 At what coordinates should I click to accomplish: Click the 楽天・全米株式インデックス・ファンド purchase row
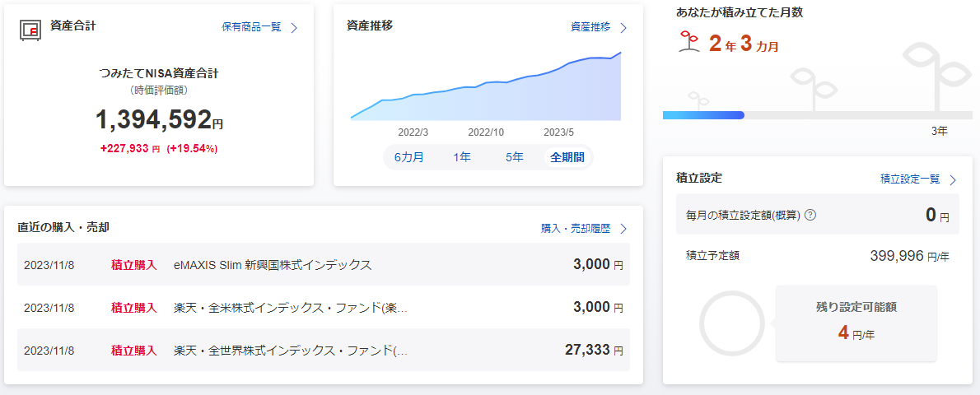click(323, 307)
